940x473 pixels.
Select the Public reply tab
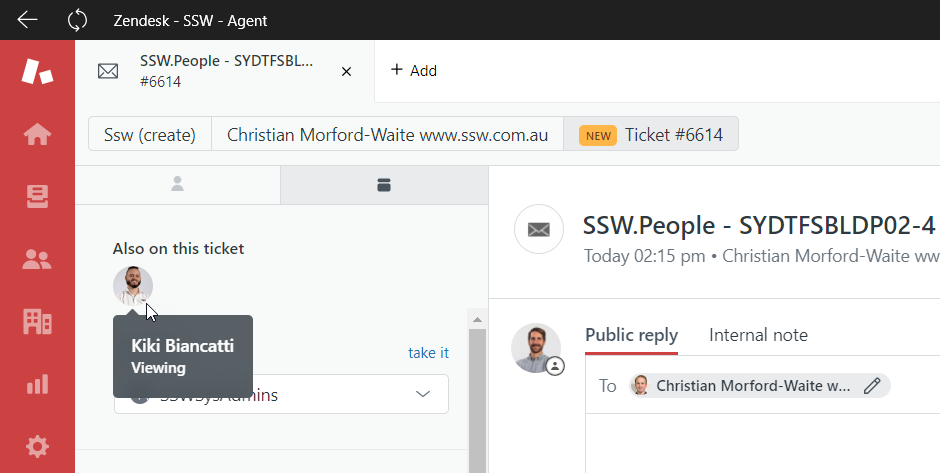631,335
